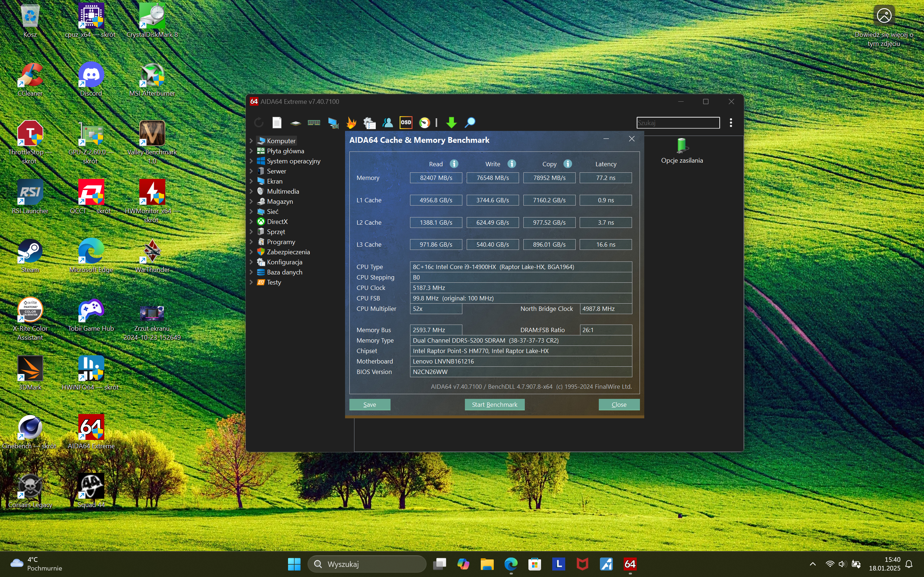Click the Save button
This screenshot has width=924, height=577.
369,405
